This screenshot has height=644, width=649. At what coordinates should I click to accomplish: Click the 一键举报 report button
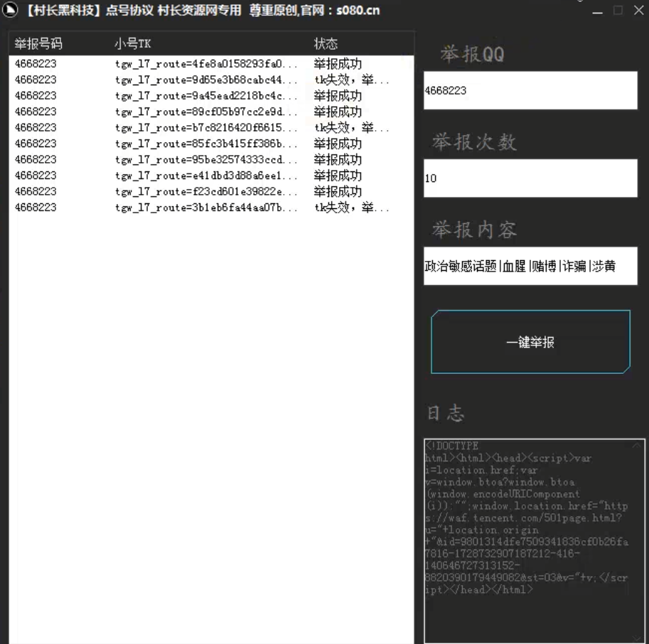[530, 342]
